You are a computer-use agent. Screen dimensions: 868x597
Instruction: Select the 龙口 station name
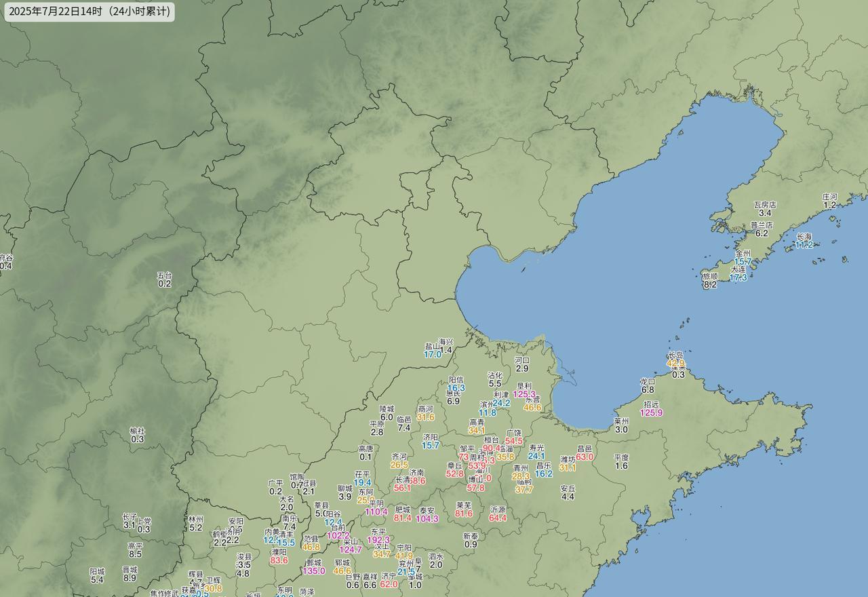pyautogui.click(x=648, y=381)
